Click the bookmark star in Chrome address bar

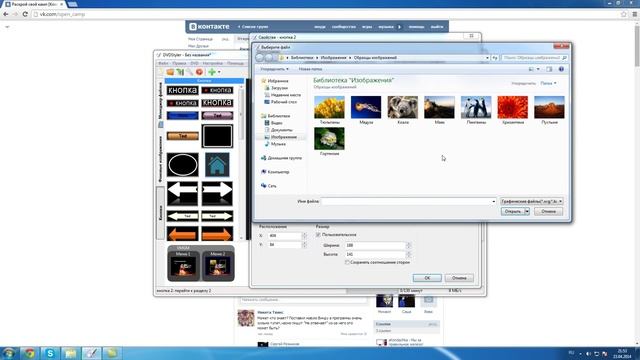(x=624, y=14)
